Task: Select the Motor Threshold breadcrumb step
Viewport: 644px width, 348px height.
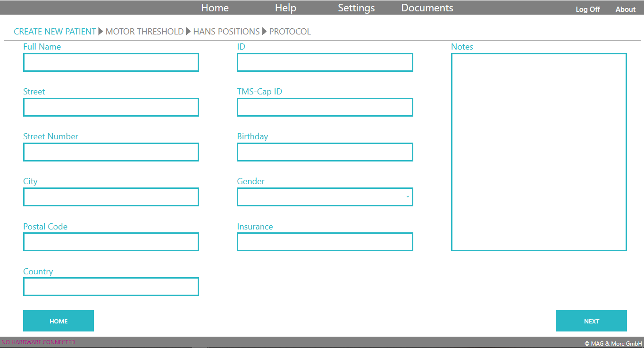Action: [x=144, y=32]
